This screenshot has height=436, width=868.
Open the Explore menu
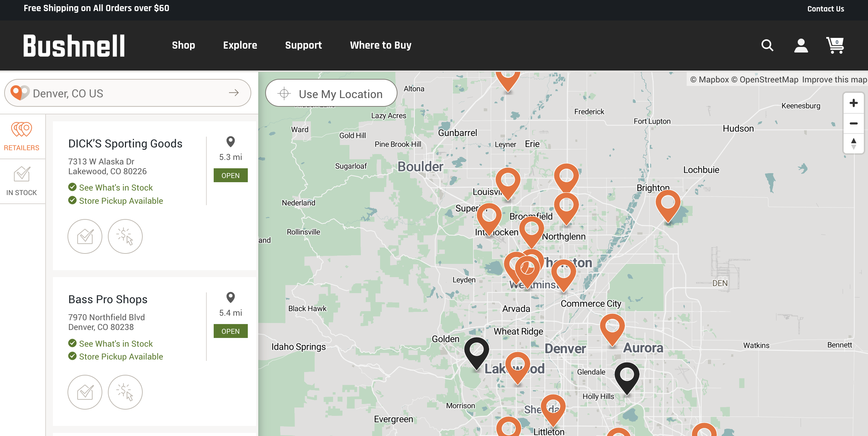click(240, 45)
